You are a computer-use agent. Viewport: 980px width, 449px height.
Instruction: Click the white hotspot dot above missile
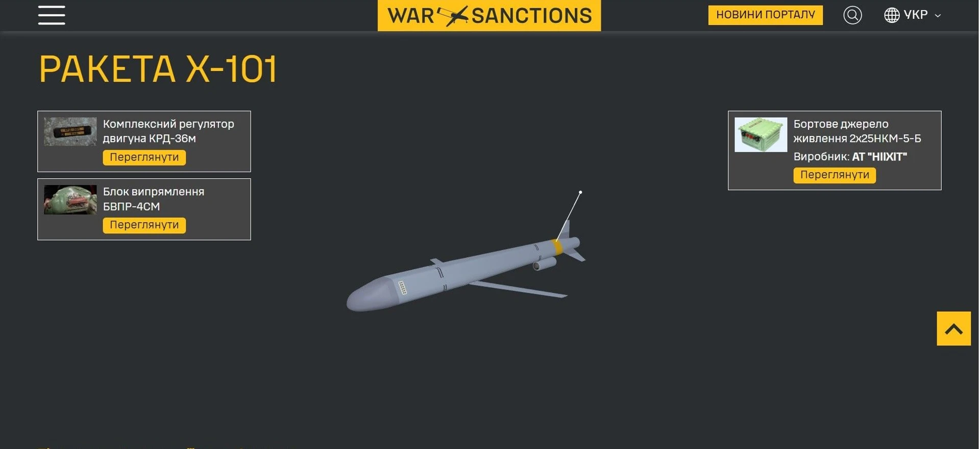[580, 193]
